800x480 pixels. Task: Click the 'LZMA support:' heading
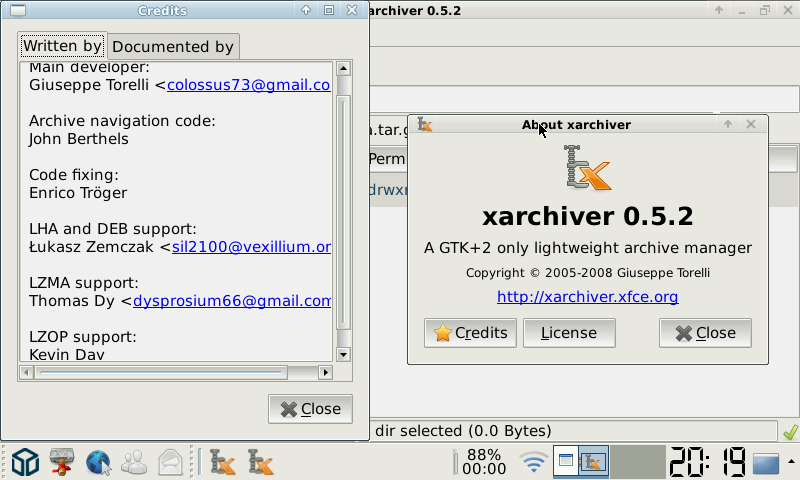click(84, 283)
